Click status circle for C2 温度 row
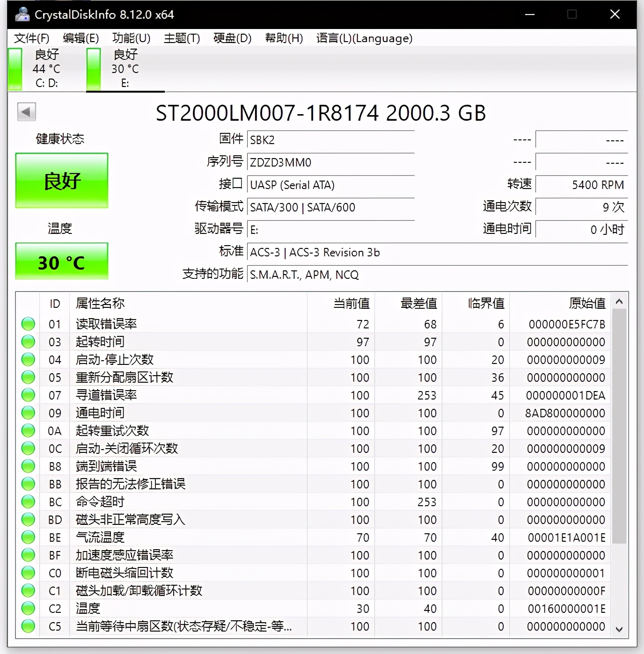This screenshot has width=644, height=654. click(x=28, y=608)
